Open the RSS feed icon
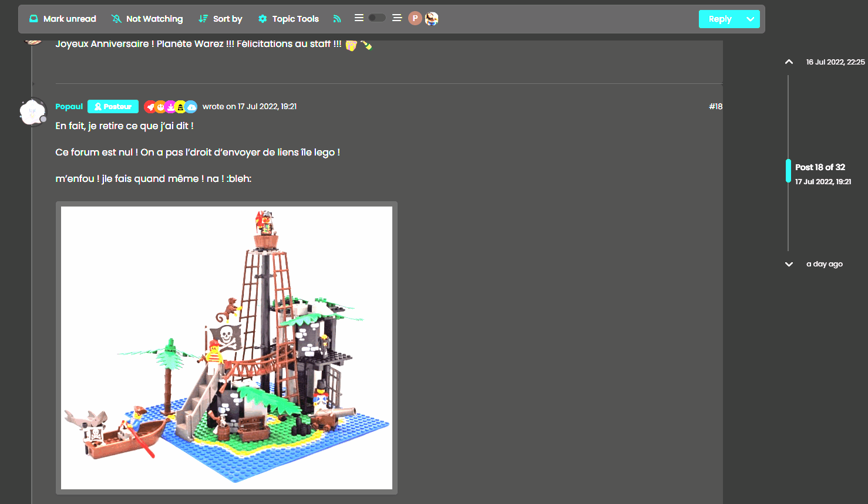The height and width of the screenshot is (504, 868). point(337,19)
